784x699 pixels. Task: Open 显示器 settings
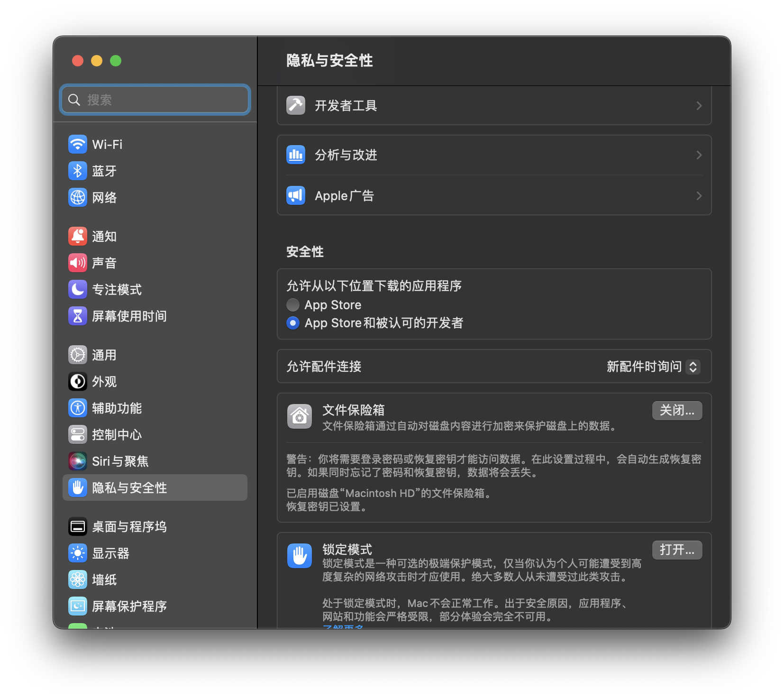click(110, 553)
